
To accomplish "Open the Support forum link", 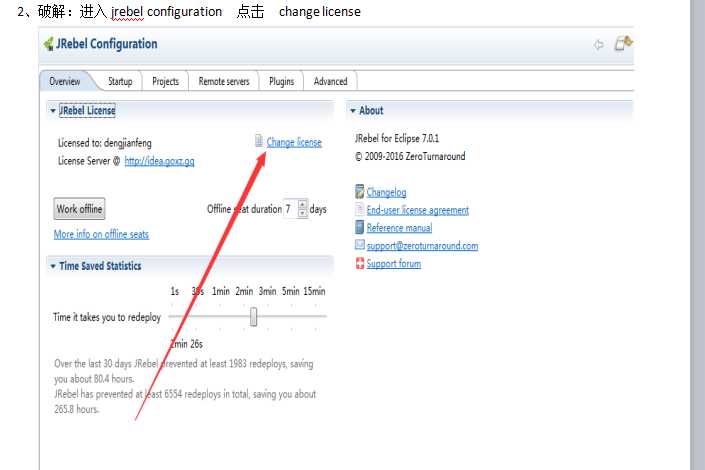I will tap(393, 264).
